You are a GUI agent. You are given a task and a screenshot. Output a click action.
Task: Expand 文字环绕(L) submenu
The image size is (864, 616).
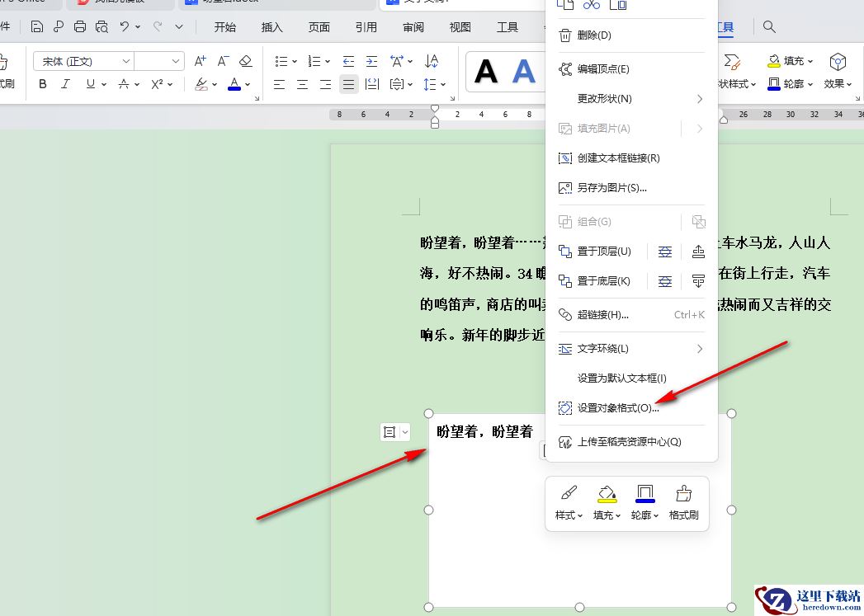coord(631,349)
